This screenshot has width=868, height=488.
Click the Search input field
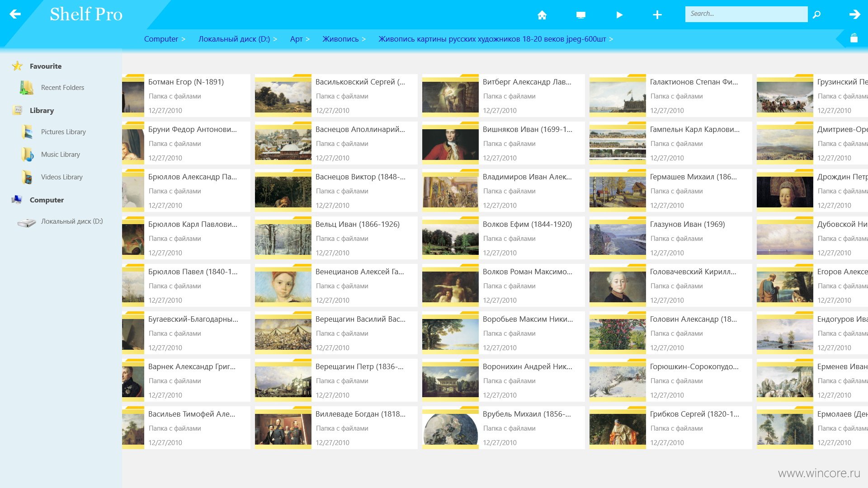coord(746,14)
